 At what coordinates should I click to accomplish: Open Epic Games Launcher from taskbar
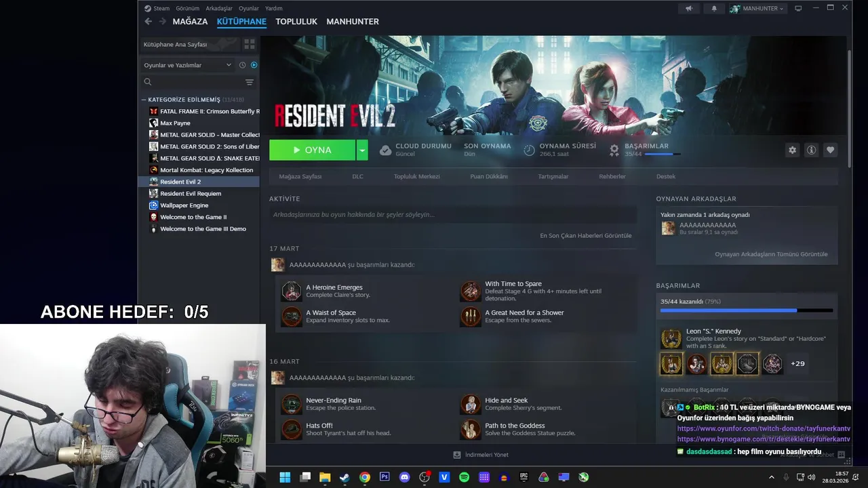pyautogui.click(x=524, y=477)
